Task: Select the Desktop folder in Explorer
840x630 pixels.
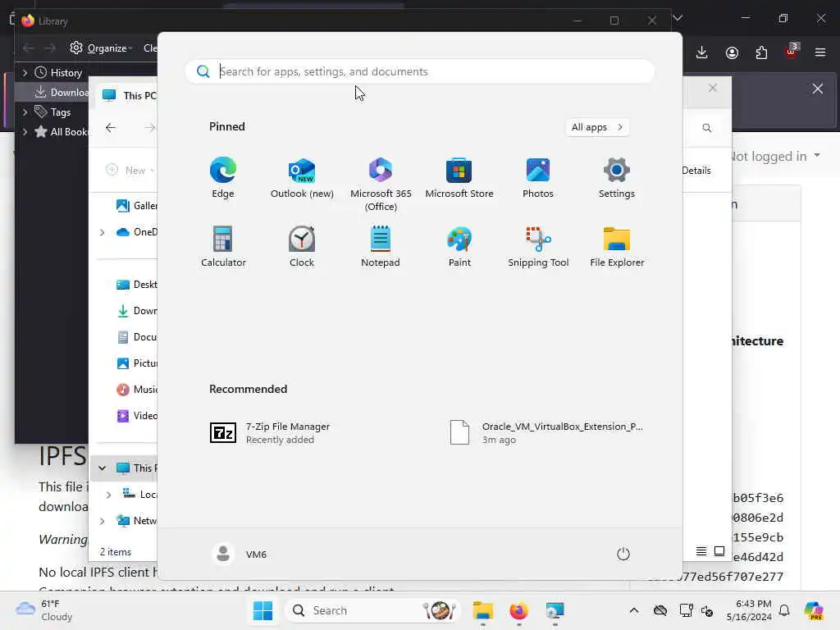Action: pos(137,285)
